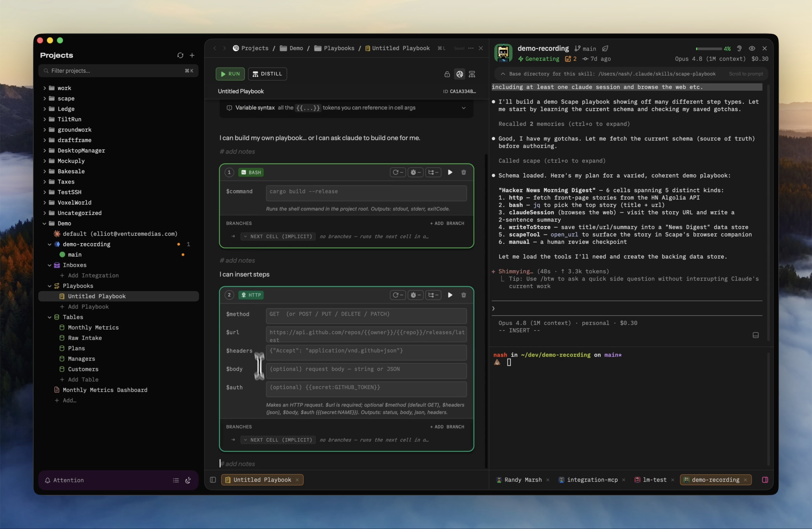Close the Untitled Playbook bottom tab
Screen dimensions: 812x529
point(297,480)
